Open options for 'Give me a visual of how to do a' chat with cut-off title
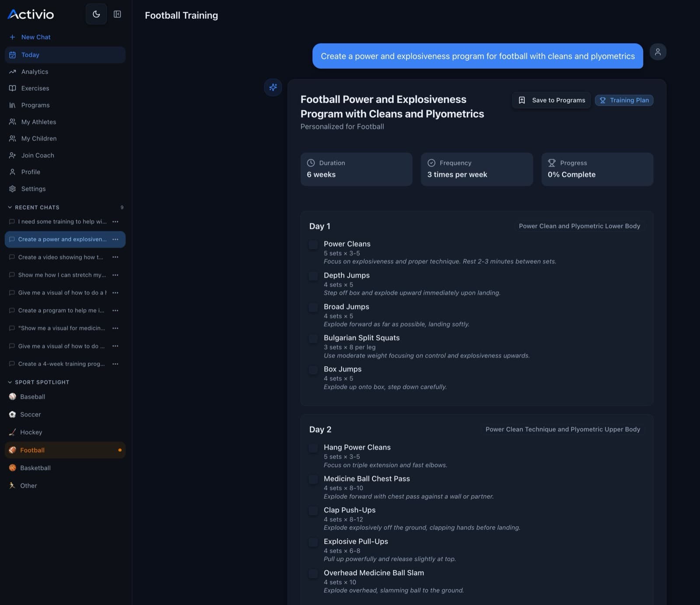The width and height of the screenshot is (700, 605). tap(115, 293)
